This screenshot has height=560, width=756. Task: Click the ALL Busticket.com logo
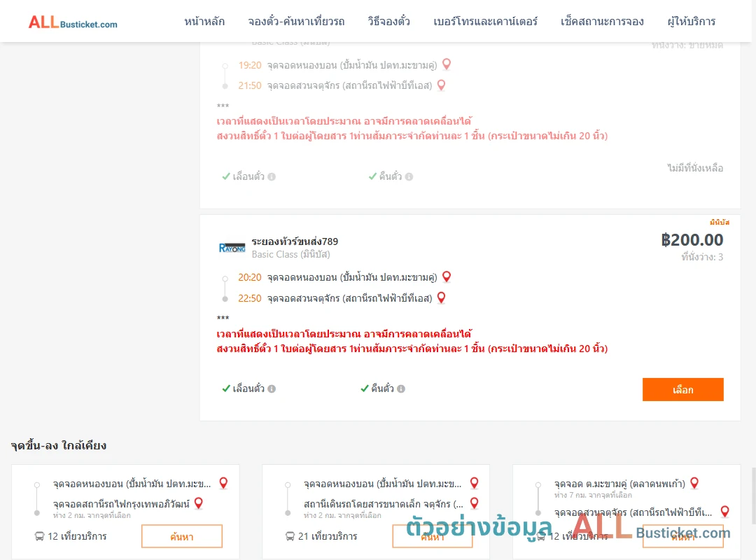click(73, 22)
